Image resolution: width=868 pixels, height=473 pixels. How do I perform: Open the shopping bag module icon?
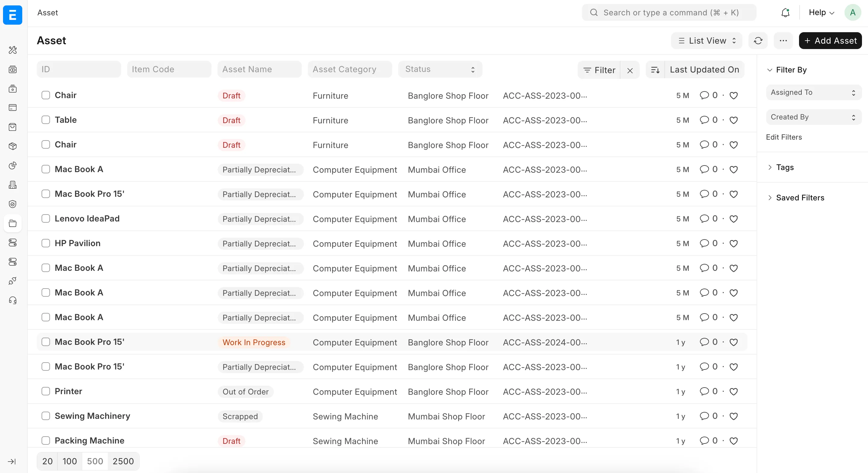pyautogui.click(x=13, y=127)
